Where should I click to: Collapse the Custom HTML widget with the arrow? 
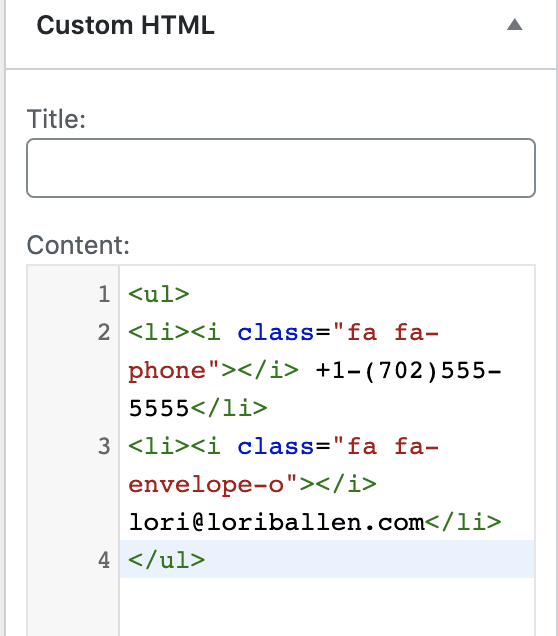[514, 25]
